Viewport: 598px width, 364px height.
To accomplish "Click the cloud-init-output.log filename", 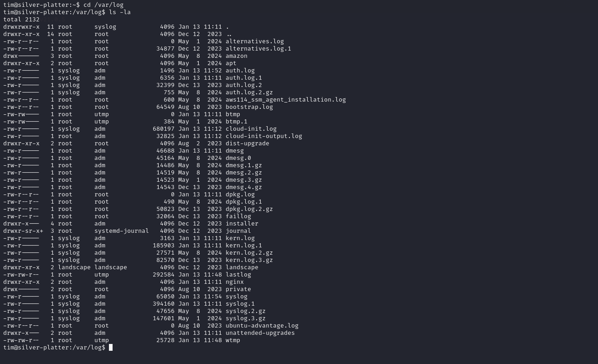I will click(264, 136).
